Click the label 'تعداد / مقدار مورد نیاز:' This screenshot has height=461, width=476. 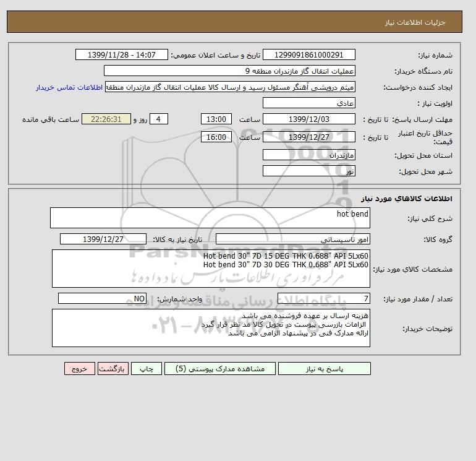click(418, 299)
